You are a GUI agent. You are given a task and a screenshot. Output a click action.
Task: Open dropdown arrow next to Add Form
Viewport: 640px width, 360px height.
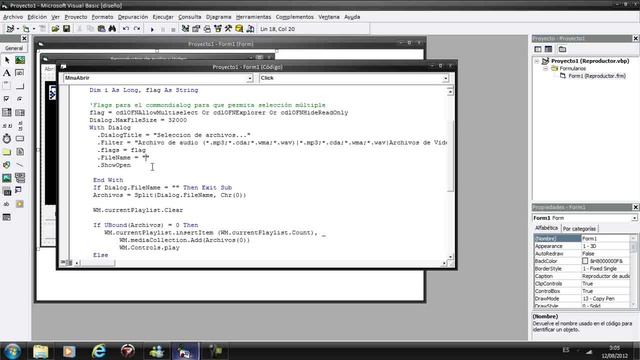pyautogui.click(x=34, y=29)
